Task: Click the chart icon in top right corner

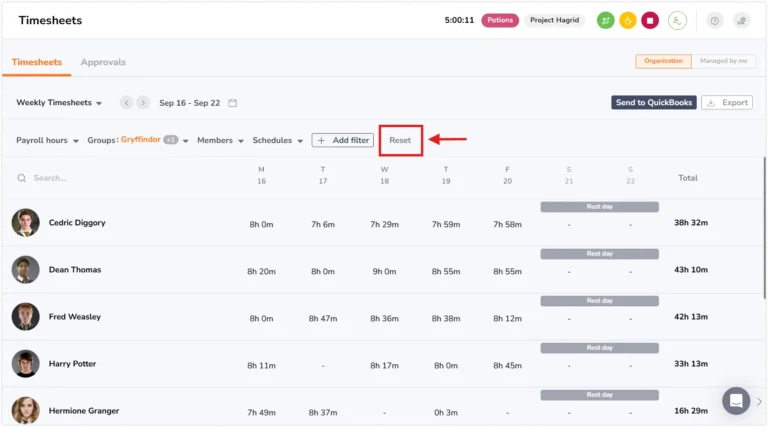Action: (742, 21)
